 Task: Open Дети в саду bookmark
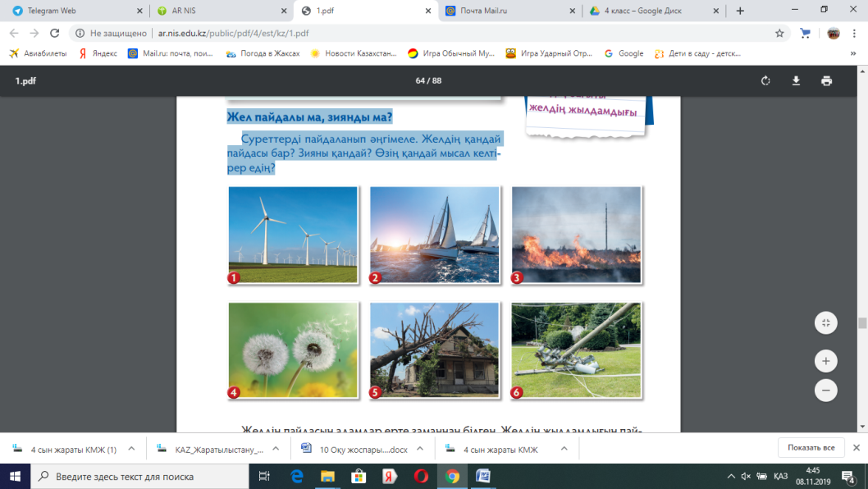(x=698, y=53)
